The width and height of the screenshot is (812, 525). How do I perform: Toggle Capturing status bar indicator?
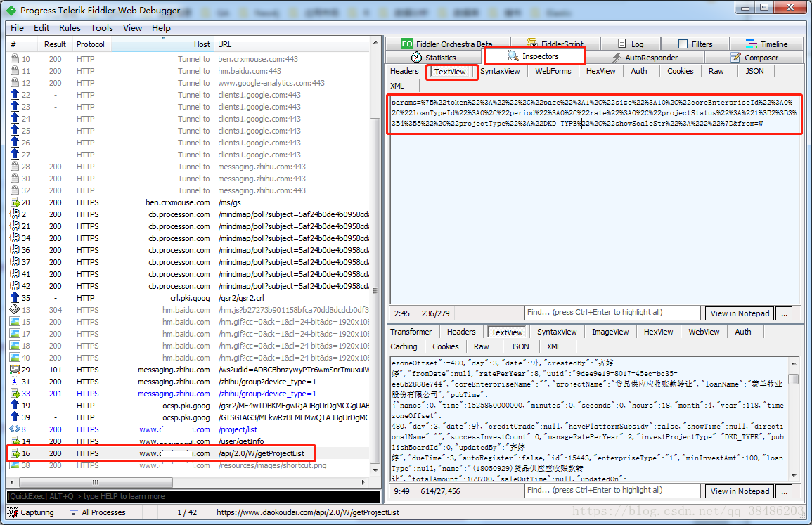coord(31,512)
